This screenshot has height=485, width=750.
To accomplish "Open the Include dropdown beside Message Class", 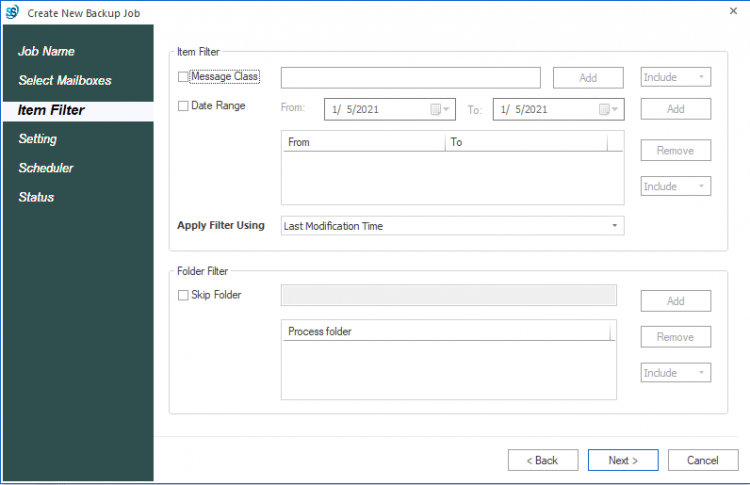I will 675,77.
